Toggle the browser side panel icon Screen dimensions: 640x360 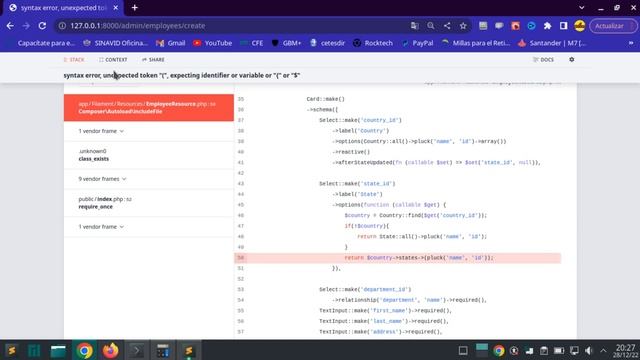563,26
